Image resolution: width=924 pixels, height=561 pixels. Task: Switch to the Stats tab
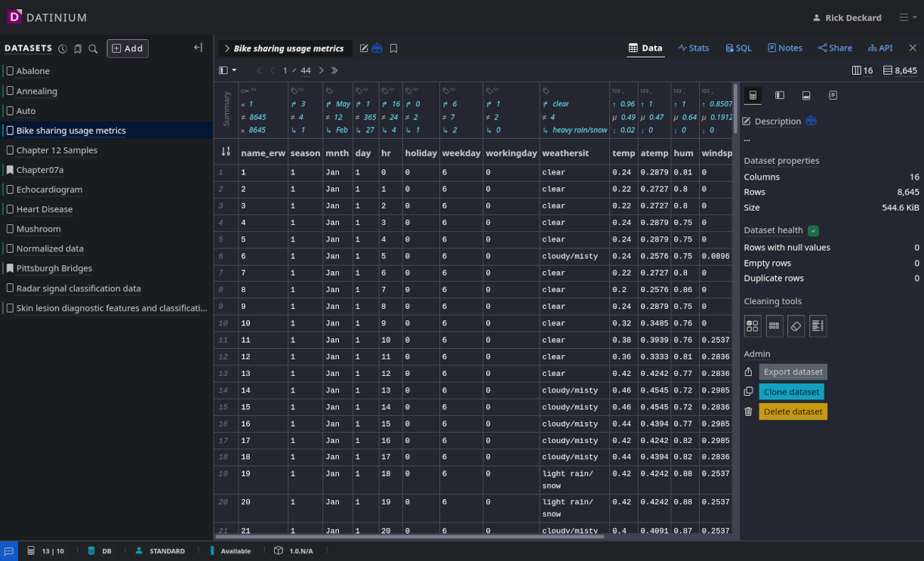pos(693,48)
